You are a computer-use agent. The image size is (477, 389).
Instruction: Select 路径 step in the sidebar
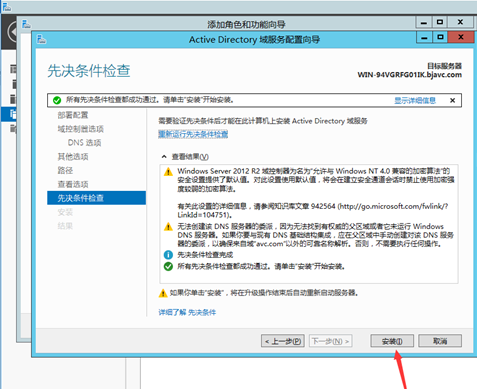65,170
